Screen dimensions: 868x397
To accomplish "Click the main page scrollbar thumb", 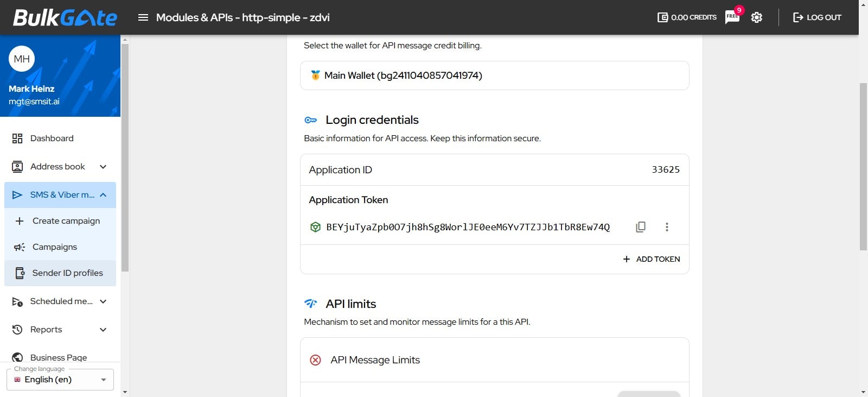I will (x=864, y=167).
